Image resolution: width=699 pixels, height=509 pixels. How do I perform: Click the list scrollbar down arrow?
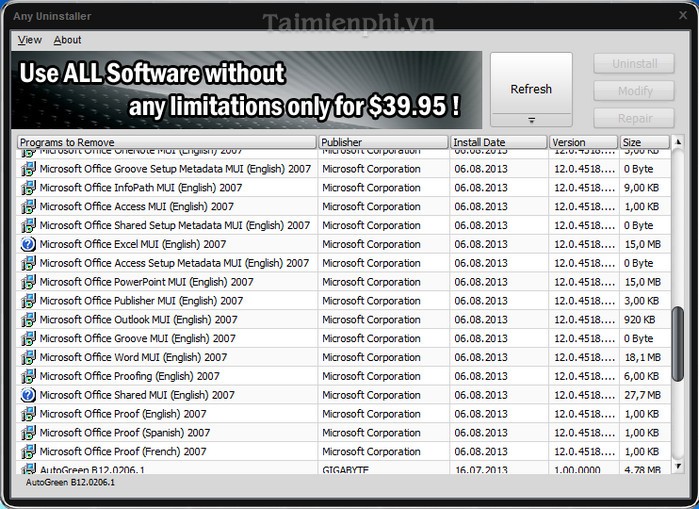tap(678, 467)
